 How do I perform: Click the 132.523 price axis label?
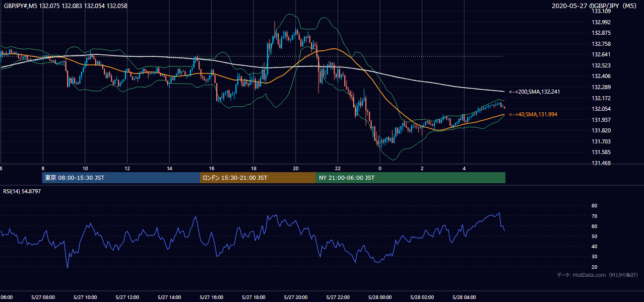click(x=601, y=65)
